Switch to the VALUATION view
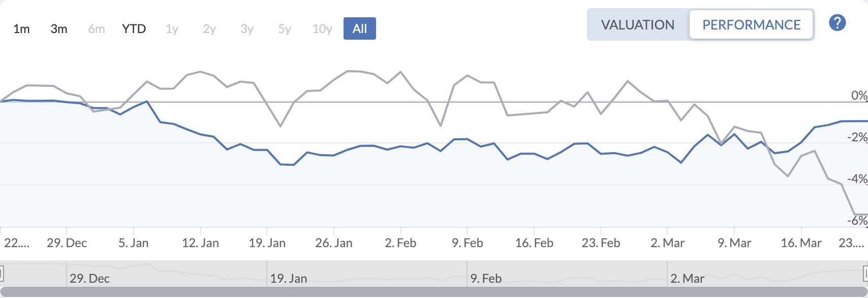The height and width of the screenshot is (298, 868). point(638,24)
